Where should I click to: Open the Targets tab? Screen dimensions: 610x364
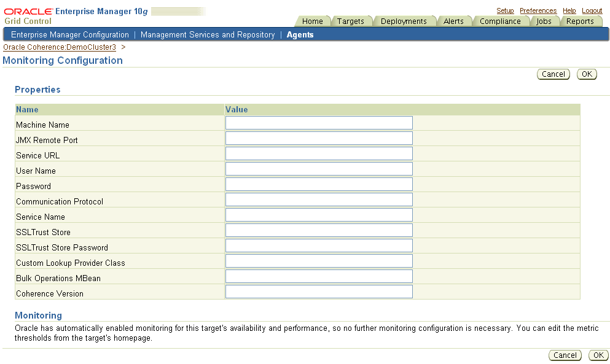coord(351,20)
